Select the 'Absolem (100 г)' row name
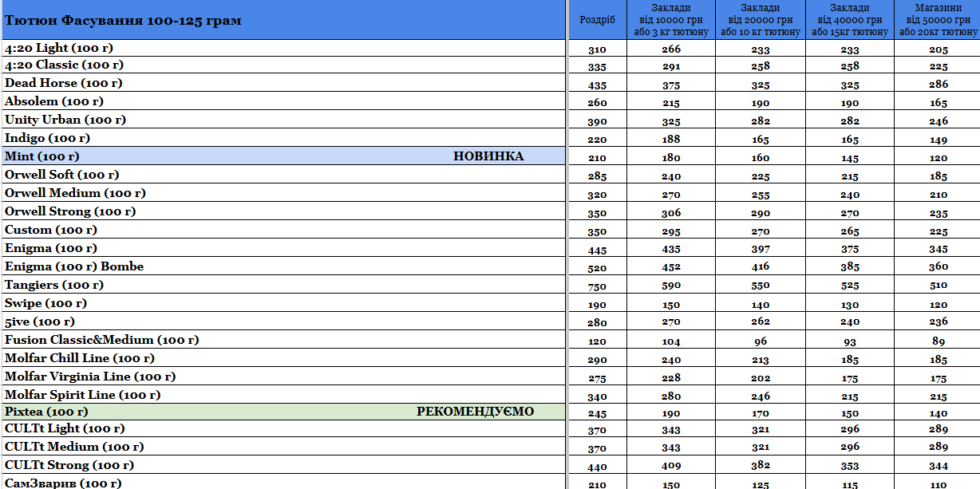 pyautogui.click(x=54, y=101)
